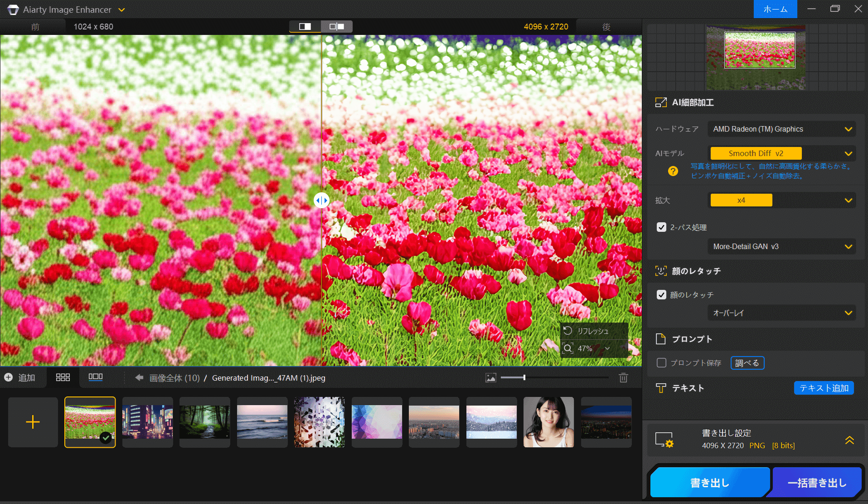
Task: Select the snowy landscape thumbnail
Action: click(491, 422)
